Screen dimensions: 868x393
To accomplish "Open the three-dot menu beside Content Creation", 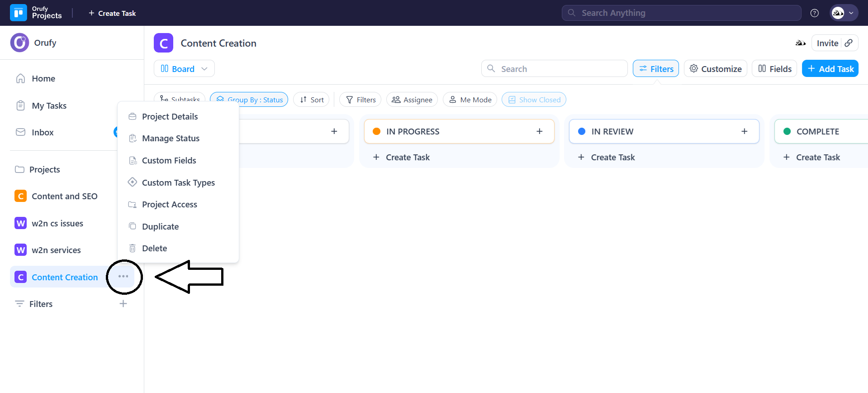I will coord(123,277).
